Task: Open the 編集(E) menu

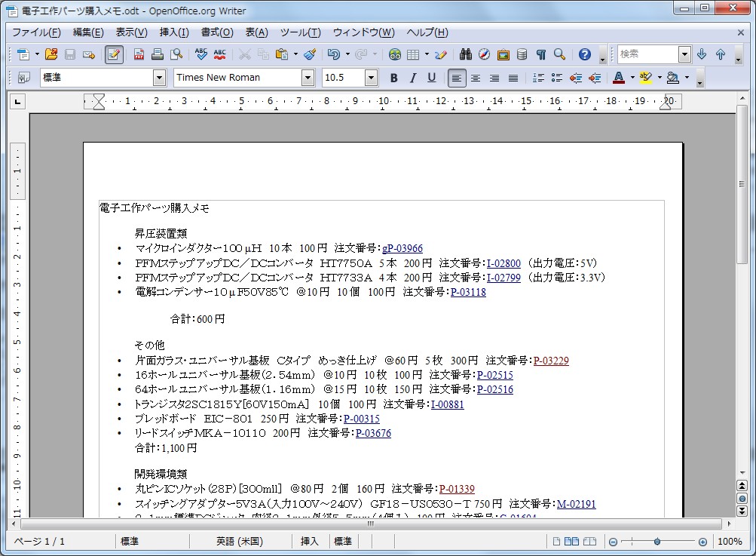Action: point(88,32)
